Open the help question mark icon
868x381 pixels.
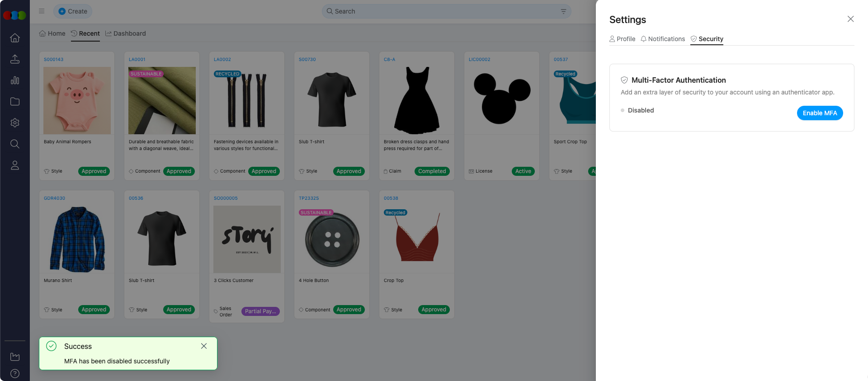click(x=15, y=374)
